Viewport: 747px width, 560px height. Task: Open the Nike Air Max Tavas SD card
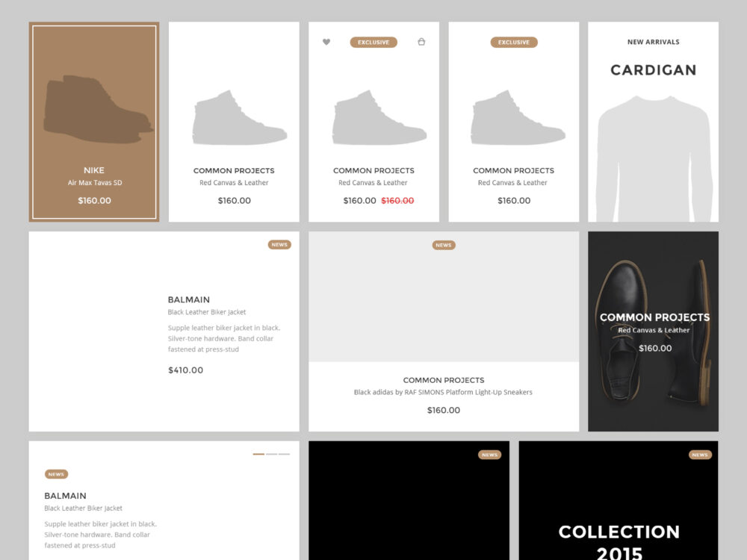pyautogui.click(x=93, y=119)
